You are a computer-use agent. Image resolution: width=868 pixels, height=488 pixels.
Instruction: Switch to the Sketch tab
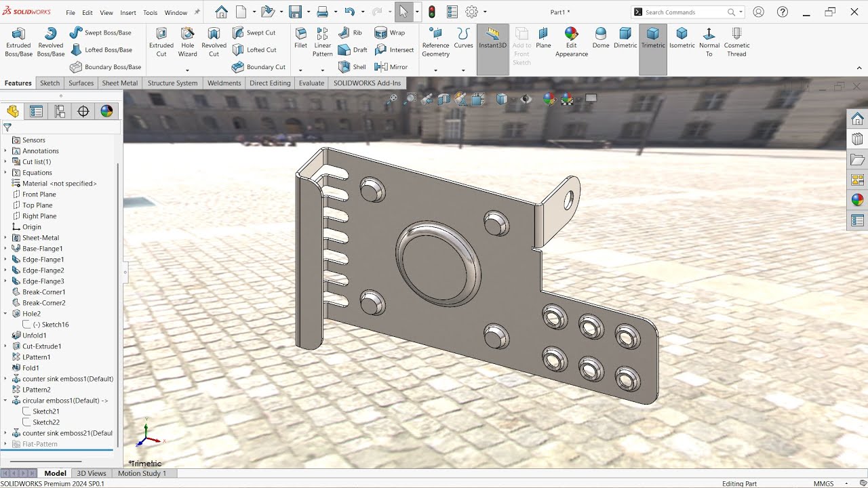point(50,83)
